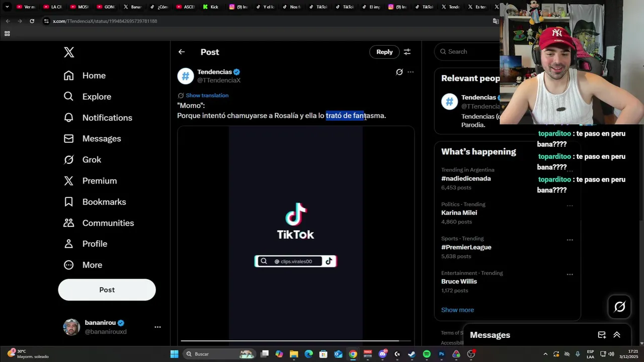
Task: Click Show translation link
Action: [x=207, y=96]
